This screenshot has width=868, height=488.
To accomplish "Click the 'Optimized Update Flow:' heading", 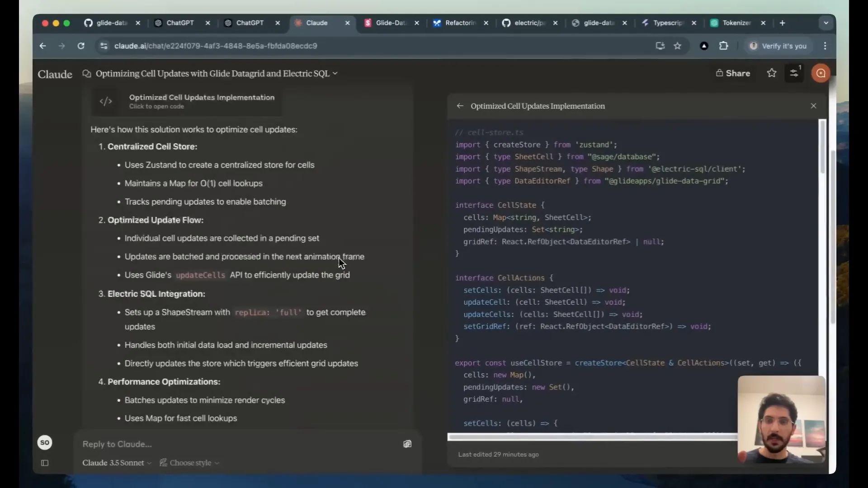I will pos(156,220).
